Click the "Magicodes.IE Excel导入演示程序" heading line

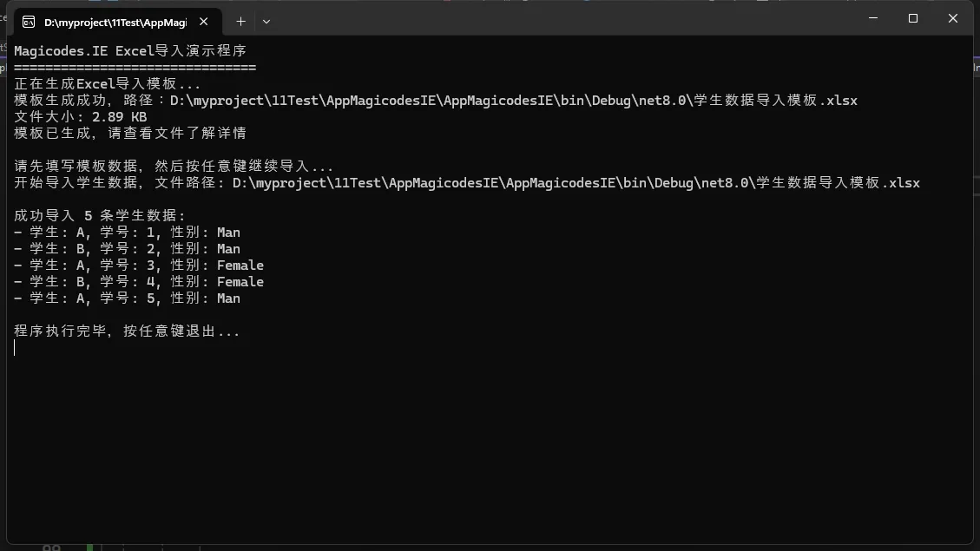pos(130,51)
